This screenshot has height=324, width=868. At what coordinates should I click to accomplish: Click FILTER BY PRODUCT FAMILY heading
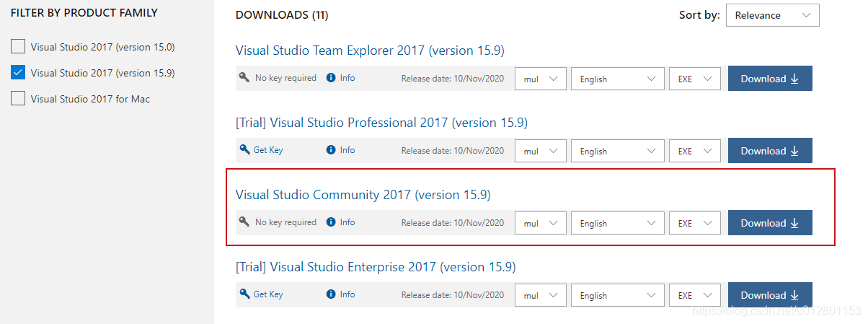coord(84,13)
